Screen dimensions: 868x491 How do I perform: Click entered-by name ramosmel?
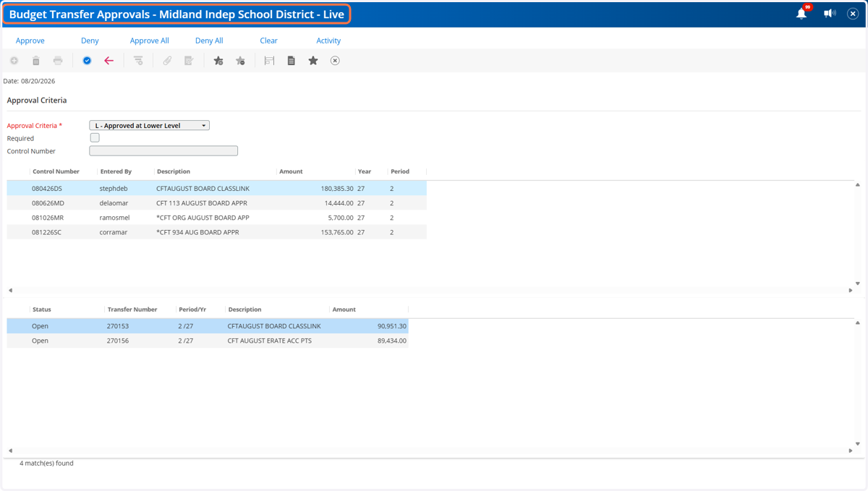tap(114, 218)
